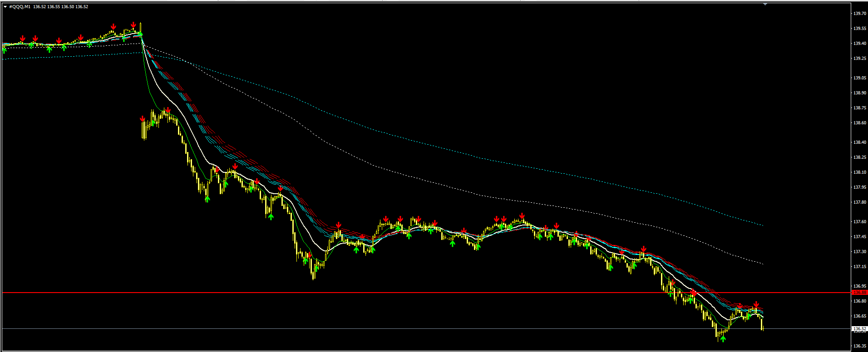The height and width of the screenshot is (352, 868).
Task: Click the 139.25 price scale label
Action: coord(859,59)
